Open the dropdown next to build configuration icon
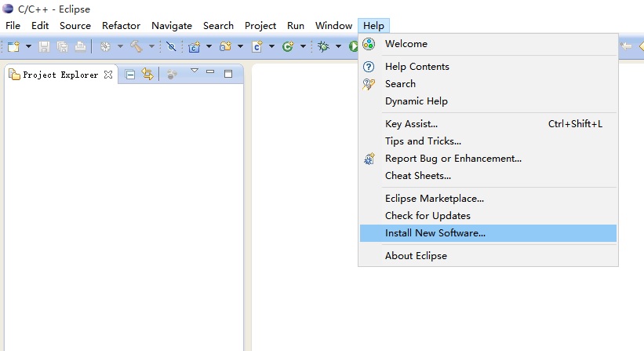The image size is (644, 351). click(x=120, y=46)
